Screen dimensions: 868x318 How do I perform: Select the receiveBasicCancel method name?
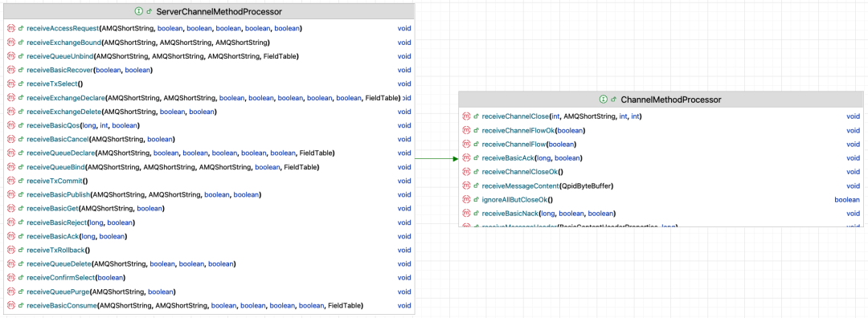(x=58, y=139)
